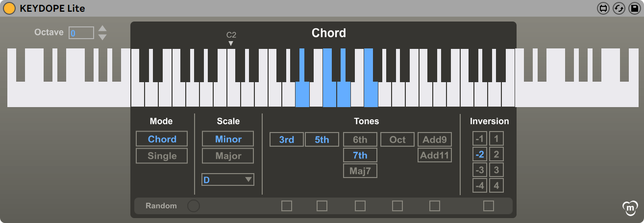Select inversion 3
The height and width of the screenshot is (223, 644).
tap(496, 170)
